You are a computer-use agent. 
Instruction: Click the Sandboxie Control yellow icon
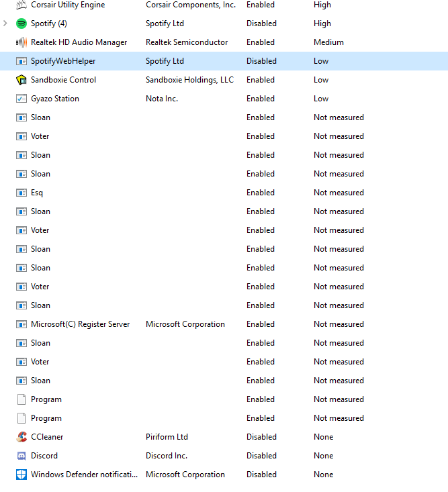click(x=21, y=80)
